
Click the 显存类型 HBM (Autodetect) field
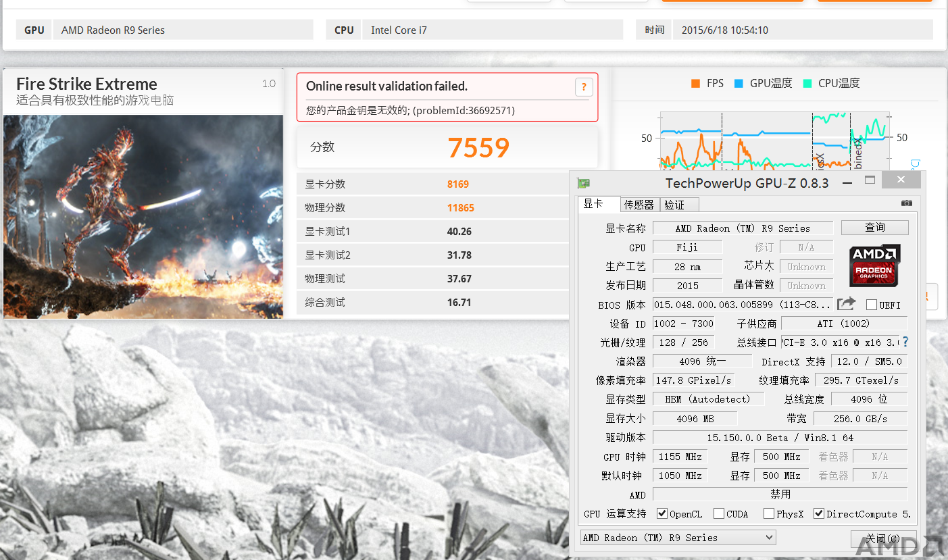click(708, 399)
